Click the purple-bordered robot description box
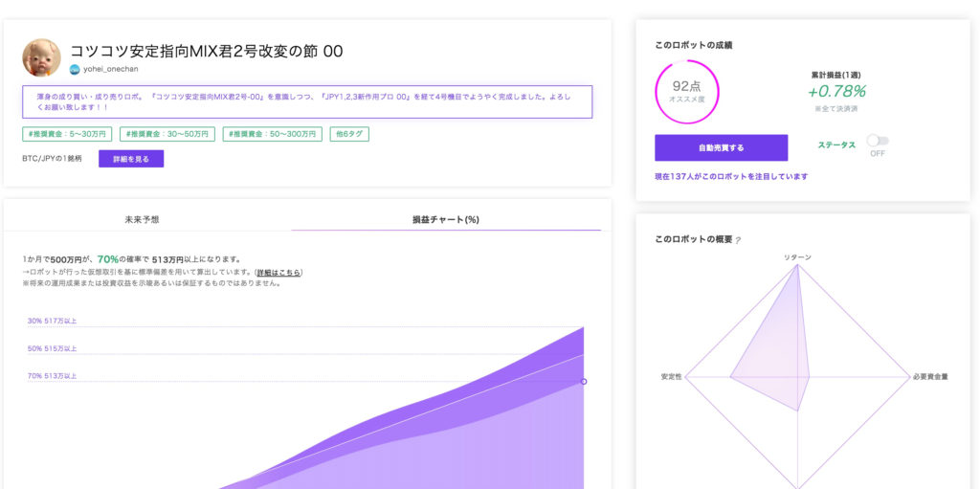980x489 pixels. click(307, 102)
